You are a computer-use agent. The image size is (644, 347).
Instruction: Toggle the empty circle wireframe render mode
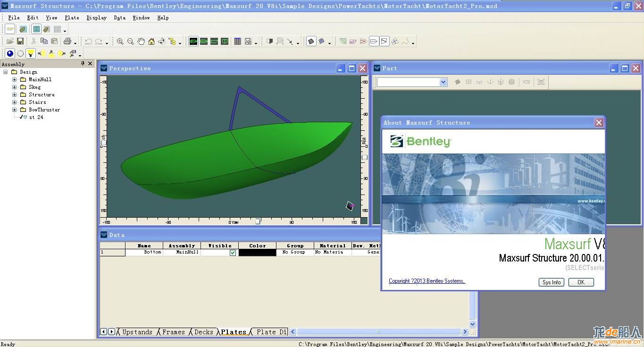click(20, 53)
